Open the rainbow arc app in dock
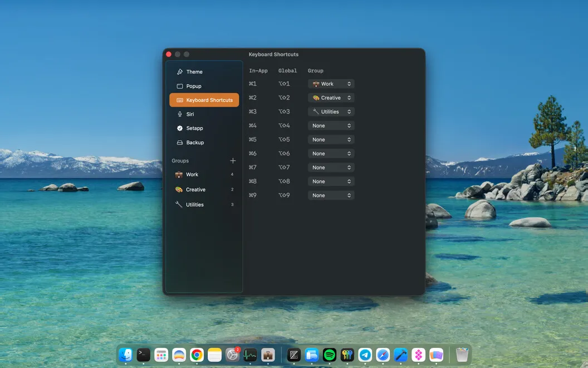Image resolution: width=588 pixels, height=368 pixels. 179,355
